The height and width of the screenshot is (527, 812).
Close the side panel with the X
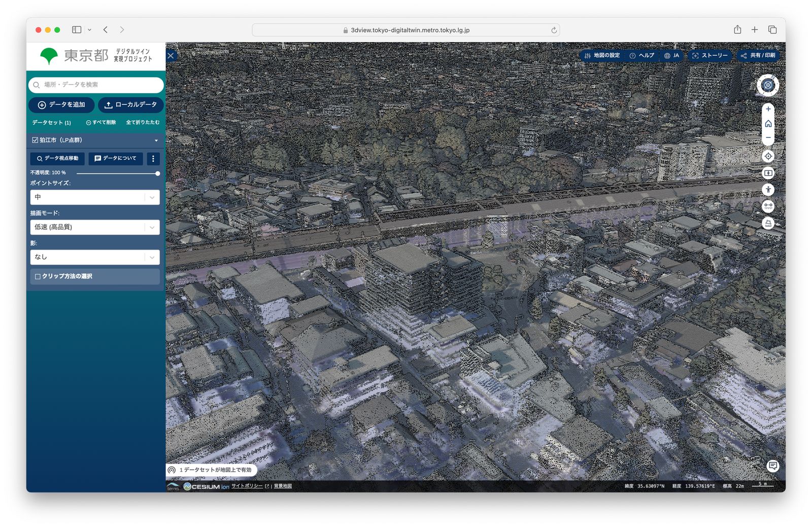tap(171, 56)
